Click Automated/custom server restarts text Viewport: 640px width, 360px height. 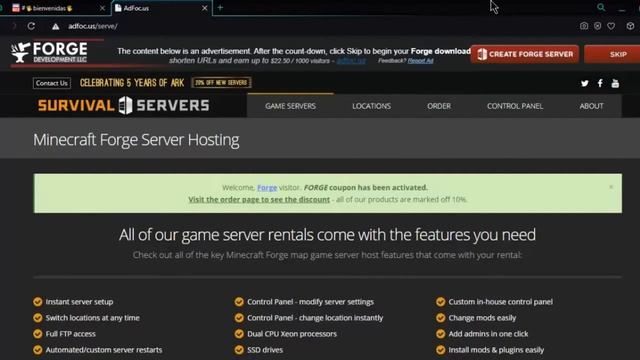point(104,349)
